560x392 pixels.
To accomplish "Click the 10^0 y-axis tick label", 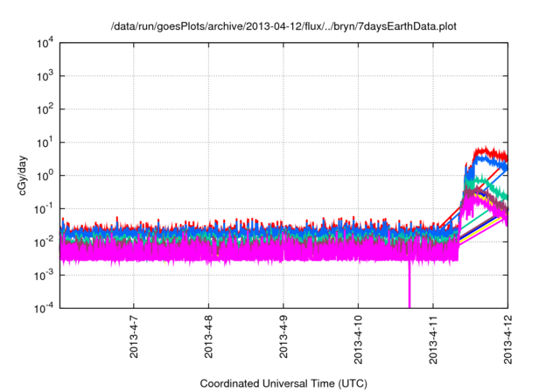I will (45, 176).
